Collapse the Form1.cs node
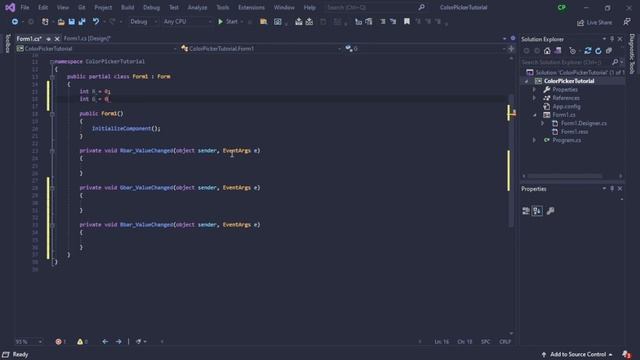The height and width of the screenshot is (360, 640). pyautogui.click(x=534, y=115)
